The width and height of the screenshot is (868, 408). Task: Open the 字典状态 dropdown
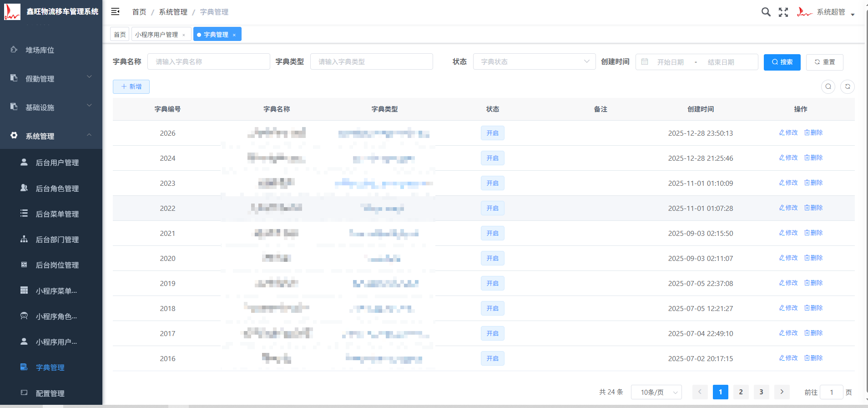coord(535,61)
